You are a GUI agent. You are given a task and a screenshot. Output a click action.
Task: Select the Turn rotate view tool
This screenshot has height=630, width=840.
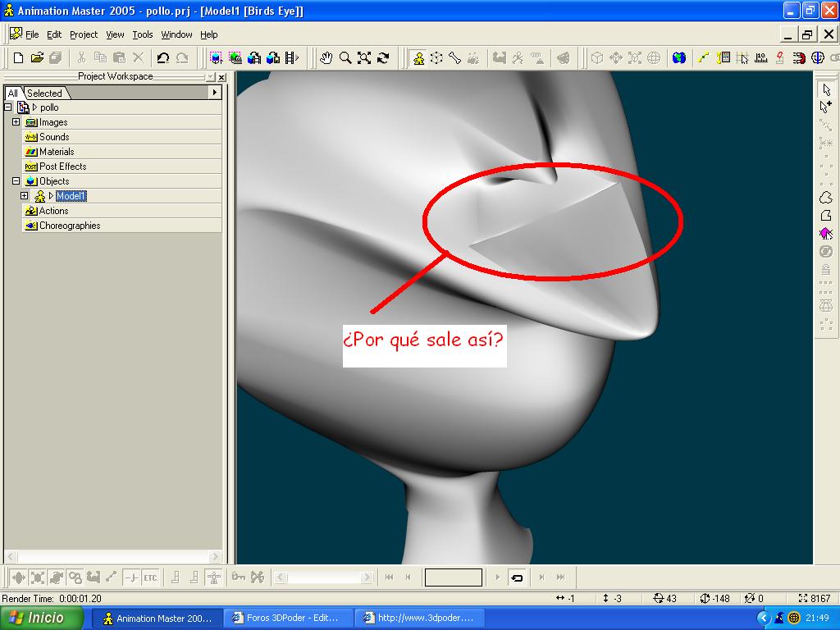coord(383,58)
